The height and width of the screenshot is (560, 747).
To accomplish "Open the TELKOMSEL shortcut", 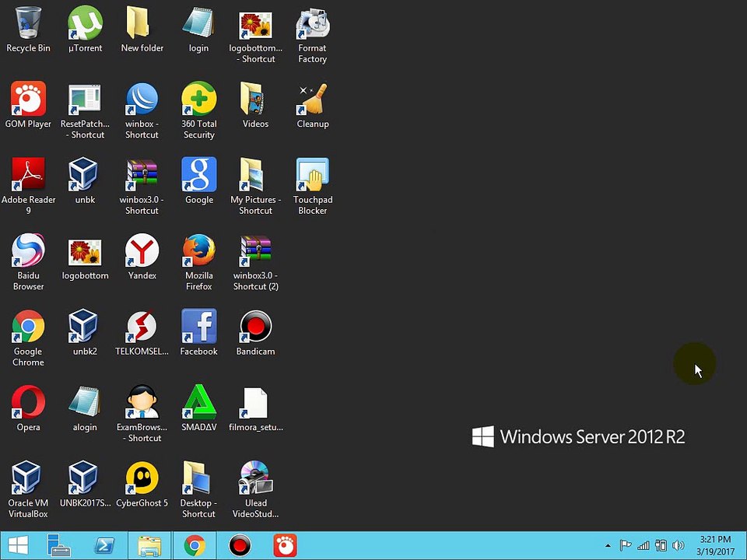I will coord(142,332).
